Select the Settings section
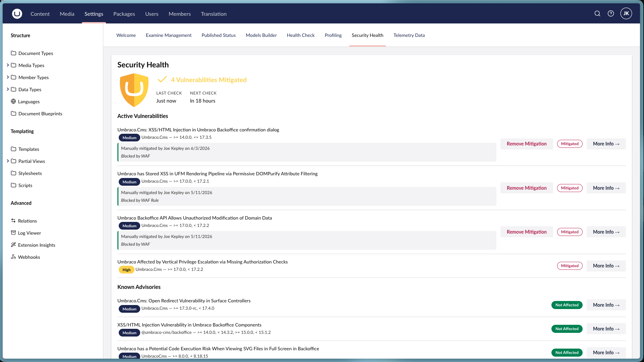The height and width of the screenshot is (362, 644). [x=94, y=14]
